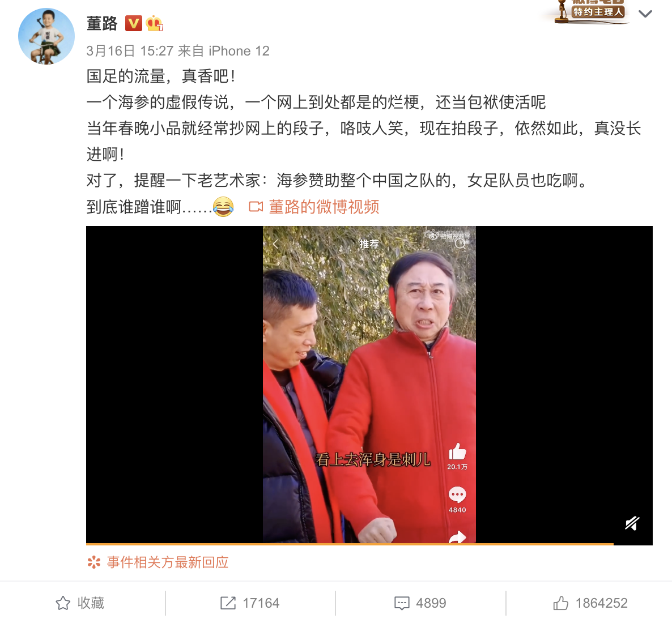This screenshot has width=672, height=623.
Task: Open the 4899 comments section
Action: coord(420,603)
